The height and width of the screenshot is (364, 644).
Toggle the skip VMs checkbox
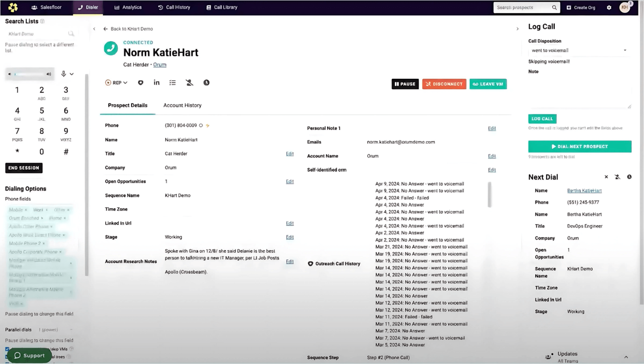tap(7, 349)
